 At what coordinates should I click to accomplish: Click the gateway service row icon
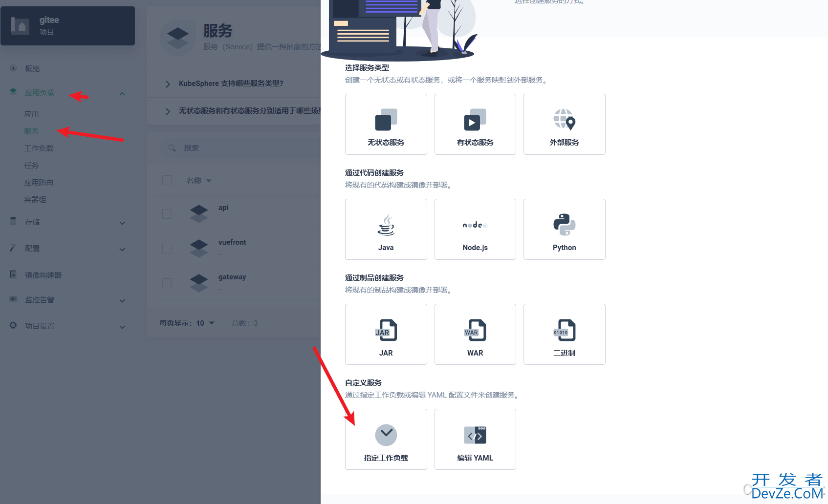(x=199, y=283)
